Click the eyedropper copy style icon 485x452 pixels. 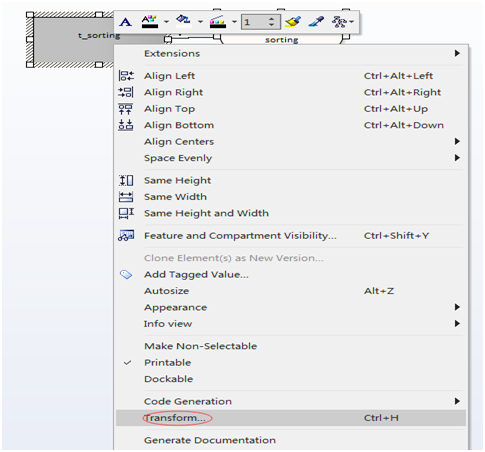pos(316,22)
